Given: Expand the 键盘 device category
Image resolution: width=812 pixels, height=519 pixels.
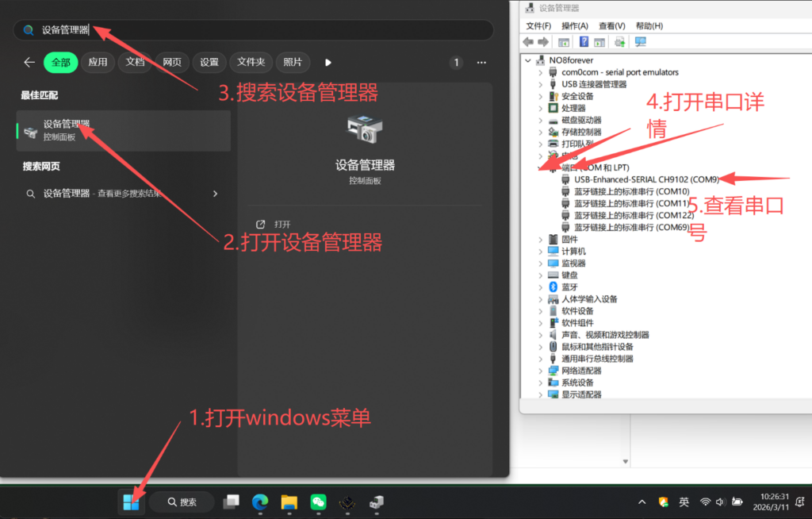Looking at the screenshot, I should 541,275.
